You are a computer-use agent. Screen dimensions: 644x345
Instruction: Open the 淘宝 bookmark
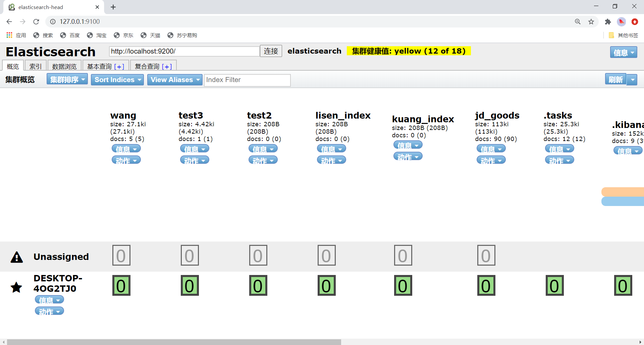point(97,35)
